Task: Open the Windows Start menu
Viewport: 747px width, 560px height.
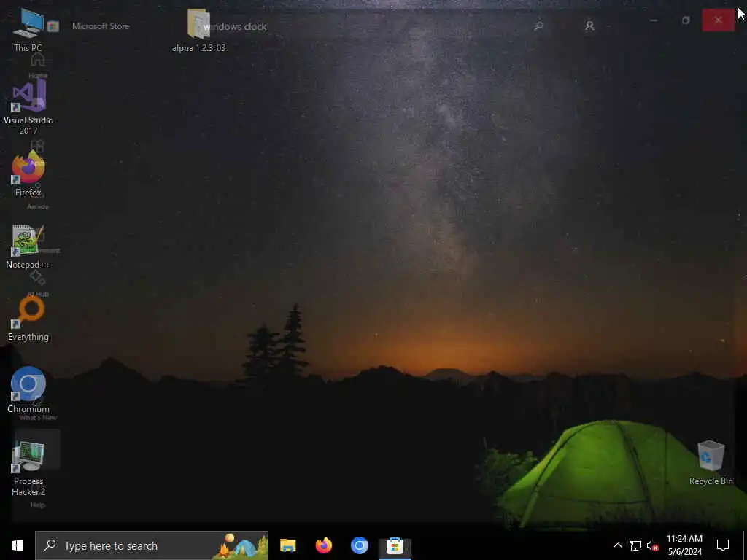Action: 18,545
